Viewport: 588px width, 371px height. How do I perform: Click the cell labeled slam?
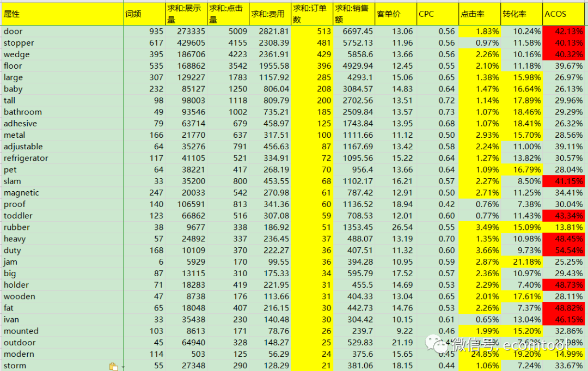click(x=62, y=181)
